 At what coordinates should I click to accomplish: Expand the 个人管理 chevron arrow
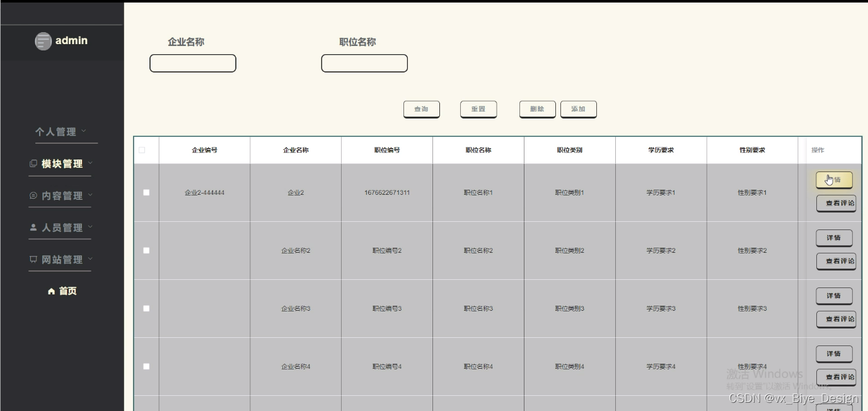pyautogui.click(x=84, y=131)
